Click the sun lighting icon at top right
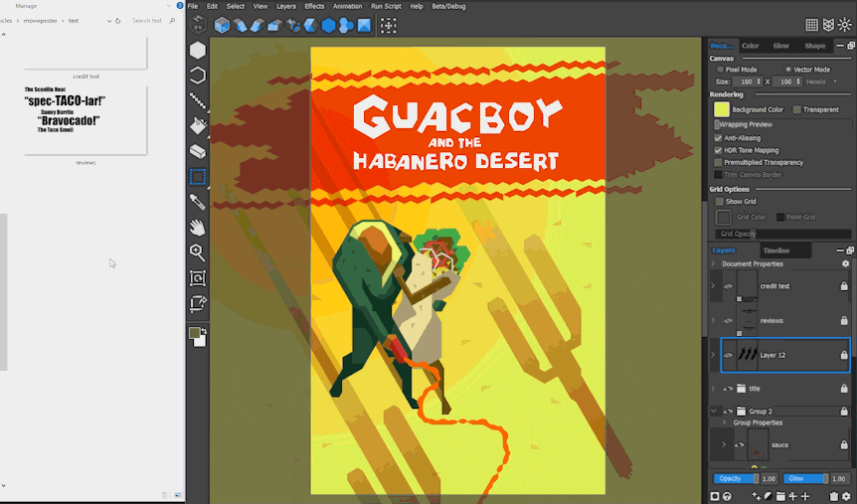857x504 pixels. [845, 25]
